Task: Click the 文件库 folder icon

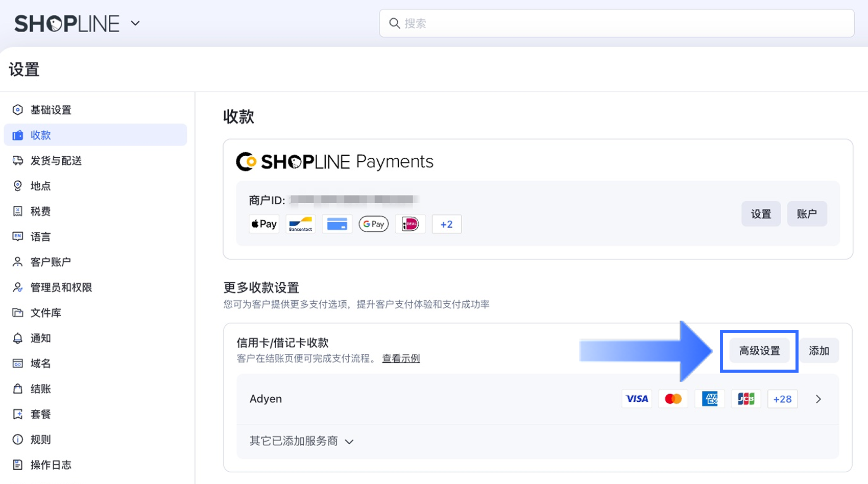Action: click(18, 312)
